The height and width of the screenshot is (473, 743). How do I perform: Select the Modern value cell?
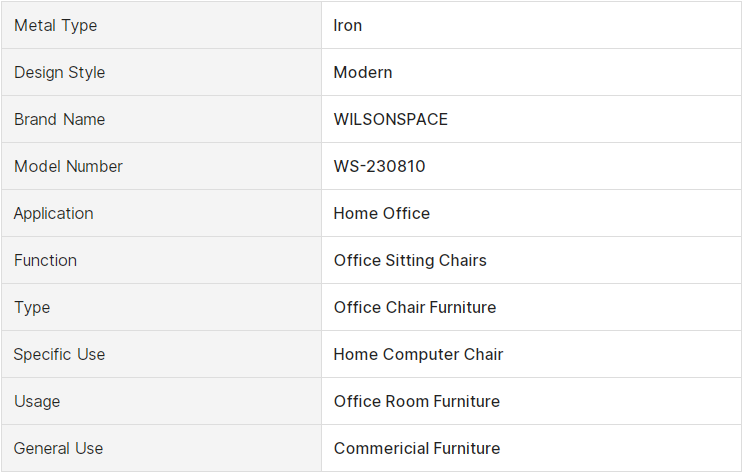tap(531, 72)
